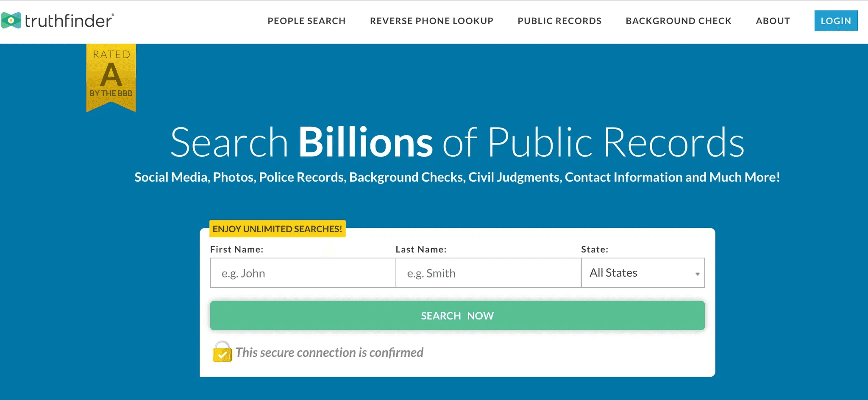The image size is (868, 400).
Task: Navigate to Background Check
Action: coord(679,21)
